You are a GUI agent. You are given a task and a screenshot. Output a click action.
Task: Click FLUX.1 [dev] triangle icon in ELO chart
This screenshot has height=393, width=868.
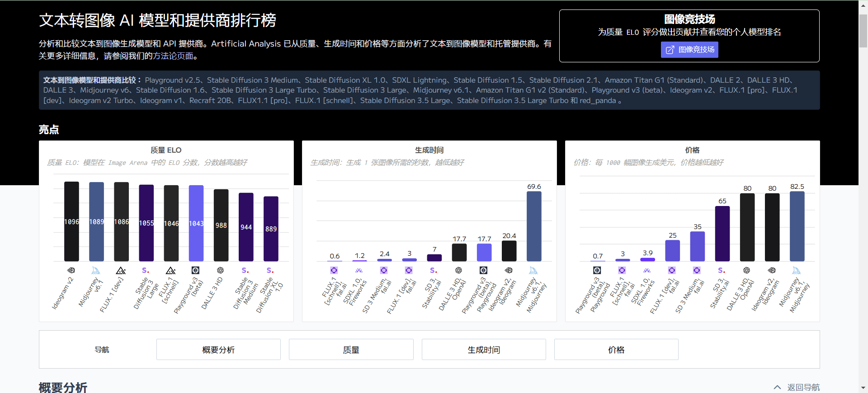121,270
